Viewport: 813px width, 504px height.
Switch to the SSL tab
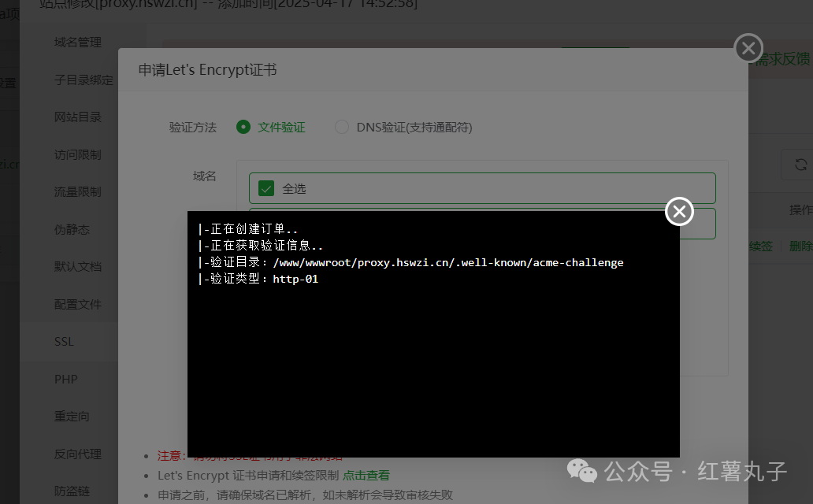click(x=65, y=342)
